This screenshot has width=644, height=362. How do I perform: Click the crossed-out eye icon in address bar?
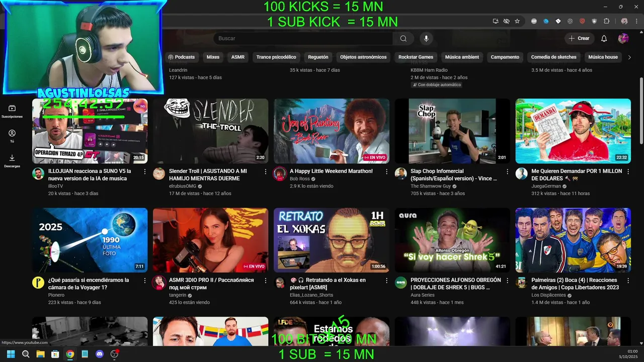[x=506, y=21]
